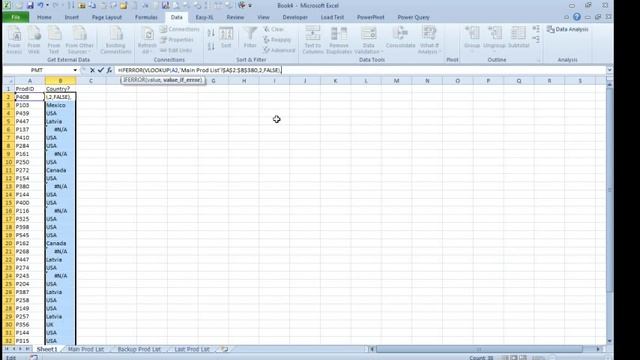Confirm the formula with the checkmark
Screen dimensions: 640x360
tap(101, 70)
